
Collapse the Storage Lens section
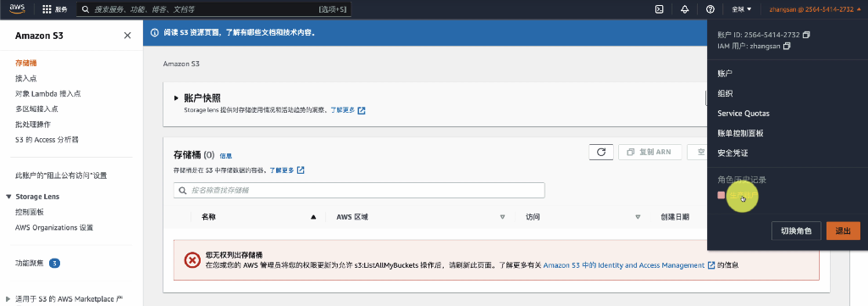click(x=8, y=197)
